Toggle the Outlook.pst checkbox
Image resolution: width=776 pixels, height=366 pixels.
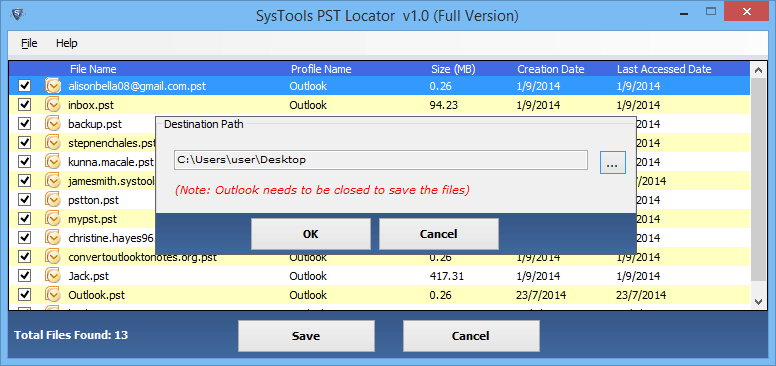pyautogui.click(x=24, y=295)
